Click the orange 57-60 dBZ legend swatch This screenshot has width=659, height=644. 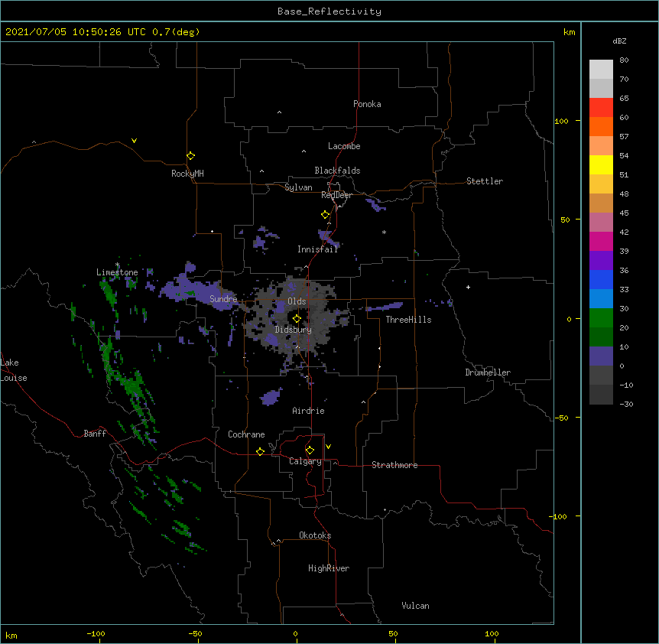(x=601, y=126)
